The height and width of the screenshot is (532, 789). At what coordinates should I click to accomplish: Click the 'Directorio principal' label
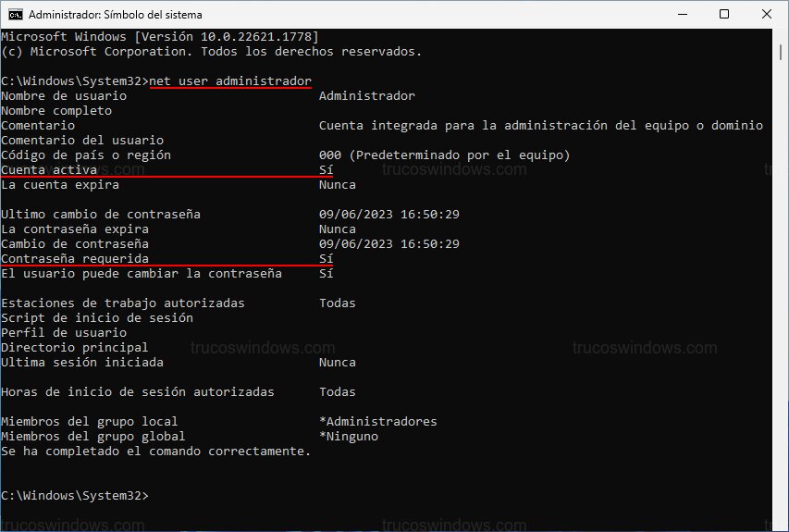75,348
